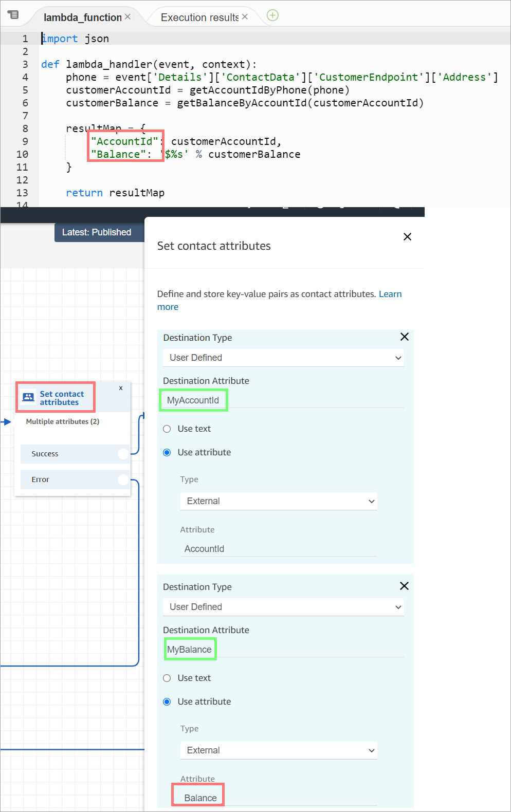
Task: Open the Learn more link
Action: click(x=390, y=294)
